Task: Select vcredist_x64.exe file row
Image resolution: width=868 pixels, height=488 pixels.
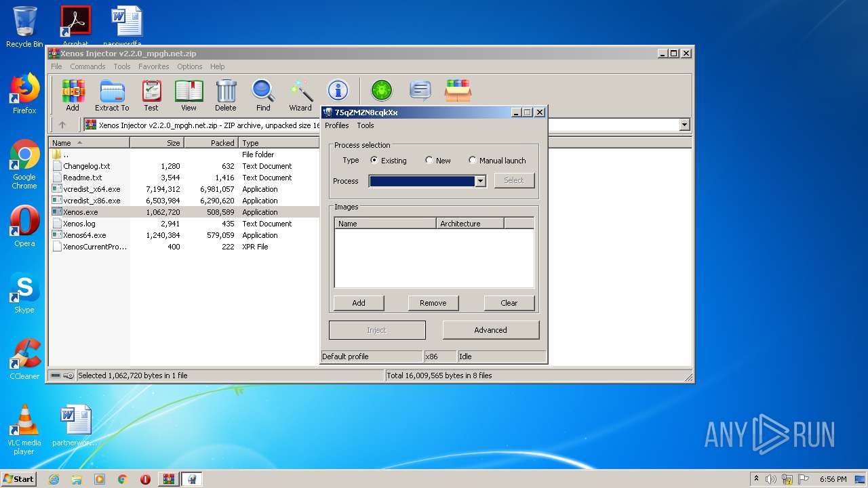Action: [184, 189]
